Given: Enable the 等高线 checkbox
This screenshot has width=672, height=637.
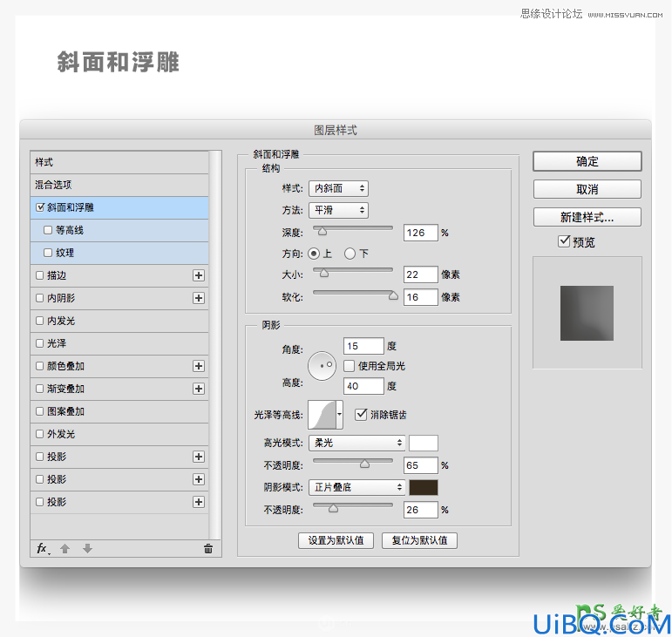Looking at the screenshot, I should tap(48, 230).
